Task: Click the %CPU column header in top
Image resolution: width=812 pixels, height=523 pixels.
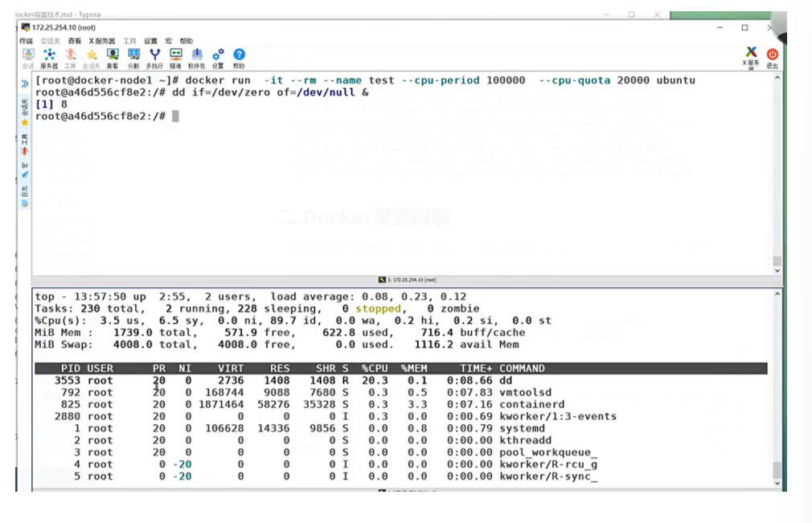Action: pos(375,368)
